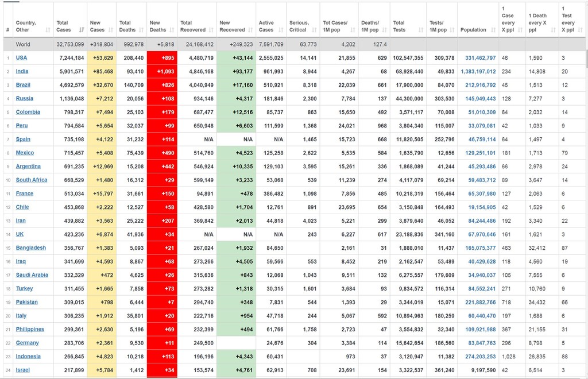
Task: Open the Germany country link
Action: (28, 343)
